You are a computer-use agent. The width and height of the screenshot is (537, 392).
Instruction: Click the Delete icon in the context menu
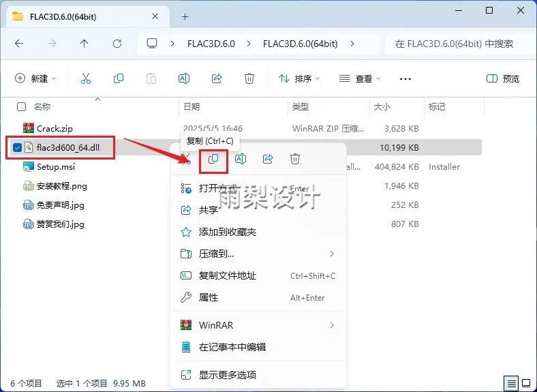[295, 159]
